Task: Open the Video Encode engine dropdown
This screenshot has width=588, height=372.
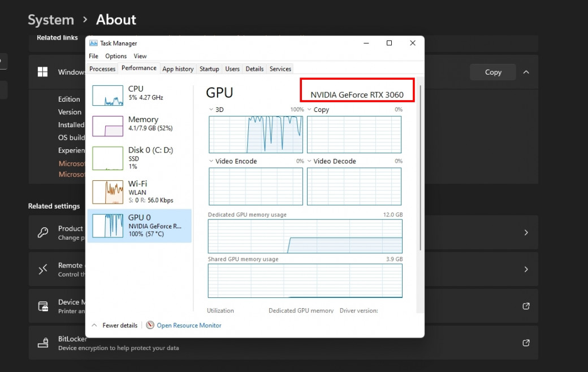Action: pos(211,161)
